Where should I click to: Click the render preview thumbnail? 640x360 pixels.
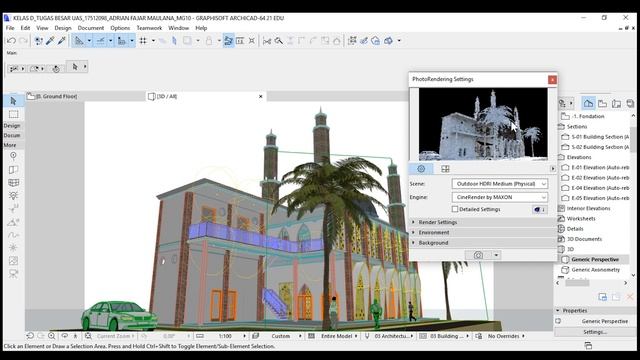[x=483, y=124]
